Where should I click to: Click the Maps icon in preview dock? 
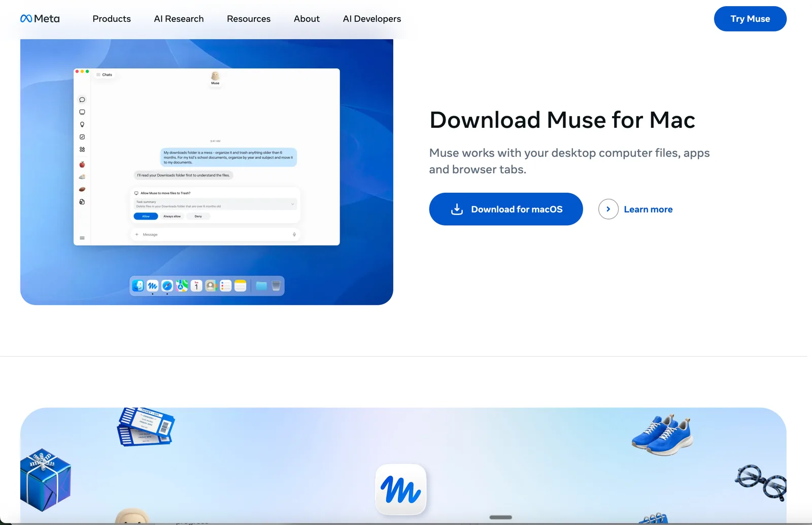[182, 286]
